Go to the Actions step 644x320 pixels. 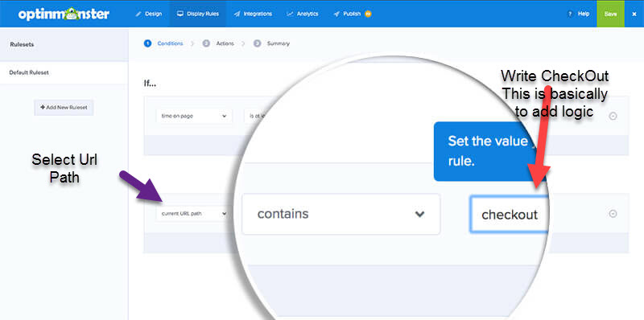point(218,43)
